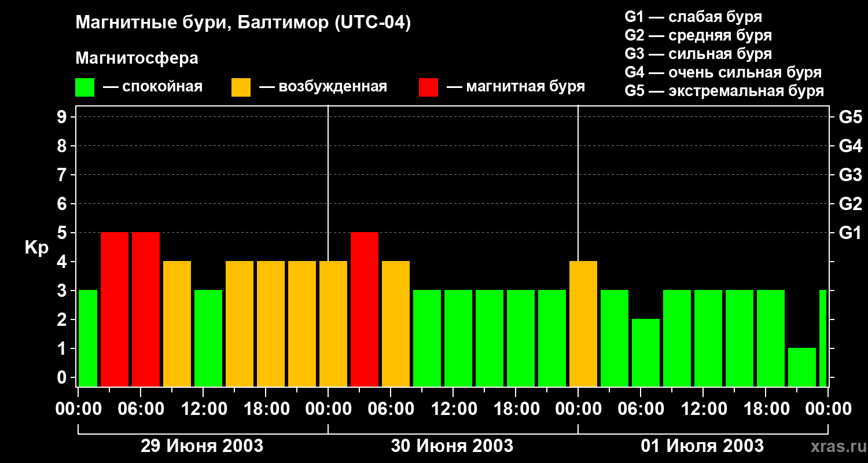Select the first red bar on 29 Июня

(x=115, y=309)
